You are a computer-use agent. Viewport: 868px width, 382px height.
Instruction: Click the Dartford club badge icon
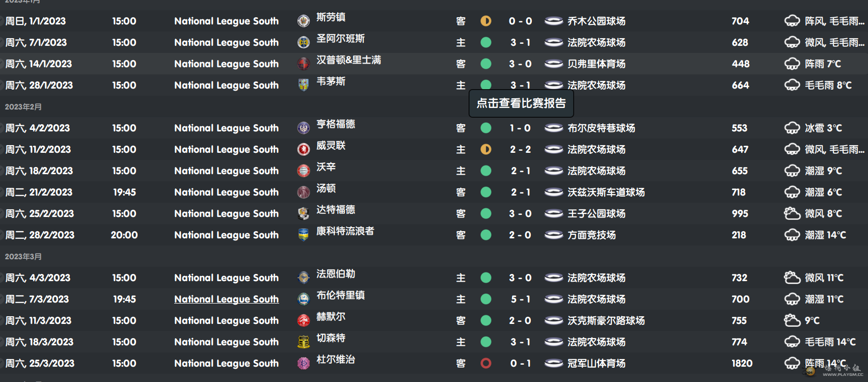click(x=304, y=213)
